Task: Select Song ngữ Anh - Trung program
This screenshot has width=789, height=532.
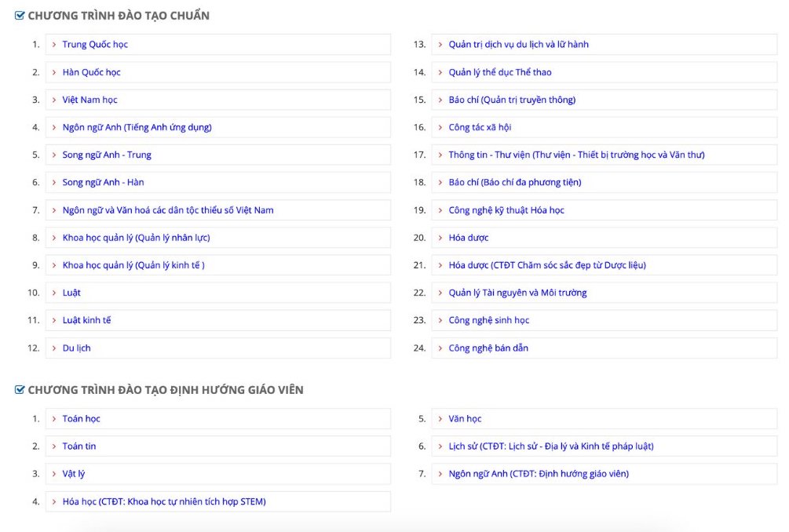Action: (107, 155)
